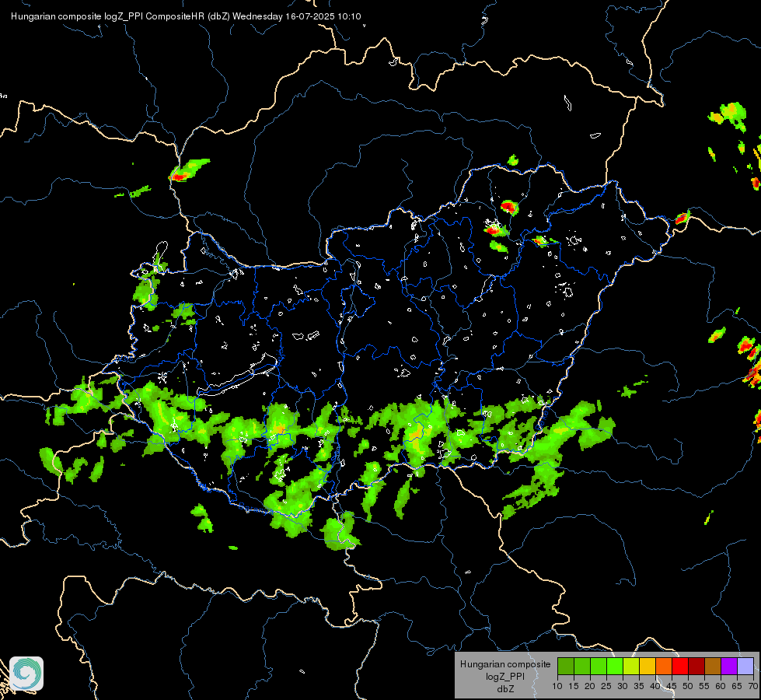
Task: Select the 20-25 dBZ green legend swatch
Action: 599,666
